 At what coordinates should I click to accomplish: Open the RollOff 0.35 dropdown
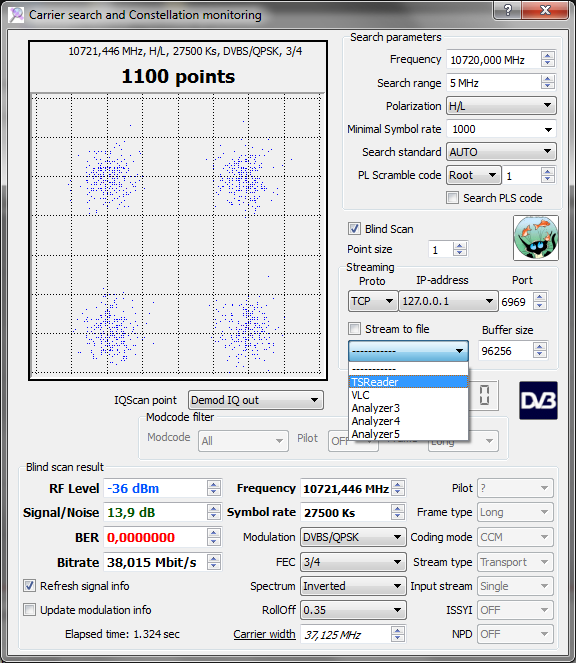[353, 610]
